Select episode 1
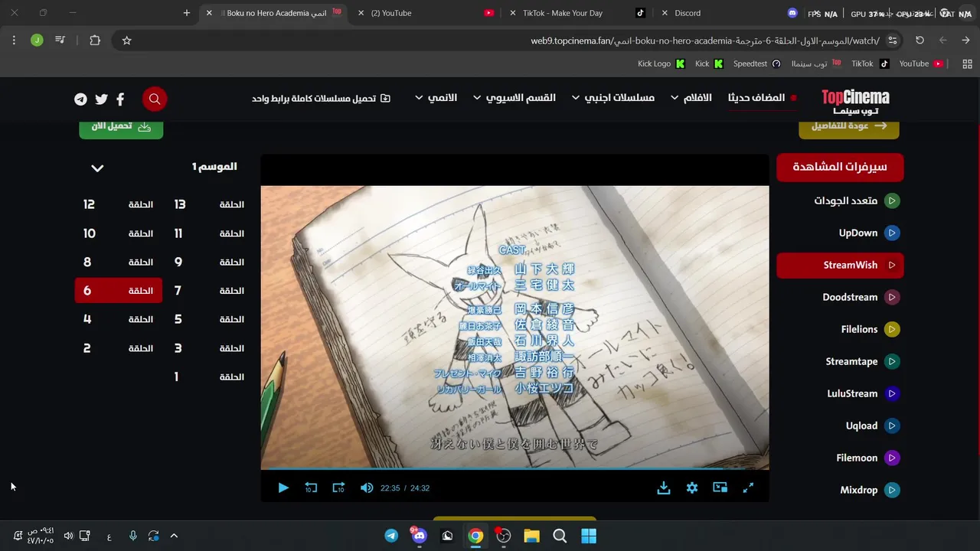Image resolution: width=980 pixels, height=551 pixels. [210, 377]
